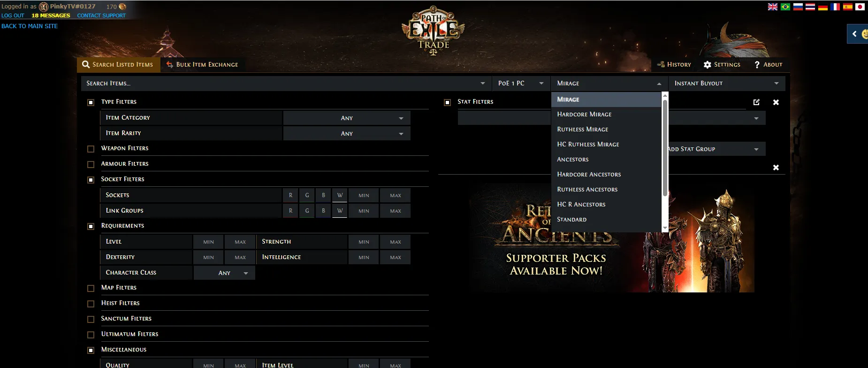Viewport: 868px width, 368px height.
Task: Open the Supporter Packs banner
Action: [612, 238]
